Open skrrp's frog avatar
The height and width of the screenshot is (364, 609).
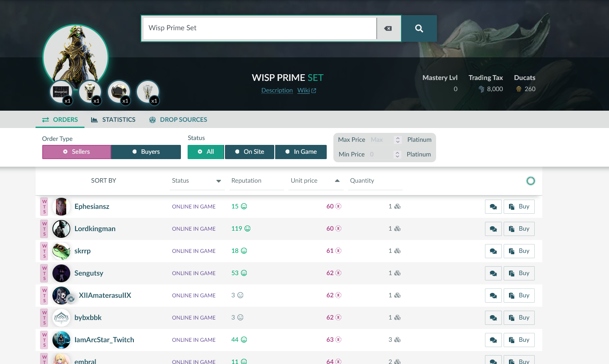(x=61, y=251)
